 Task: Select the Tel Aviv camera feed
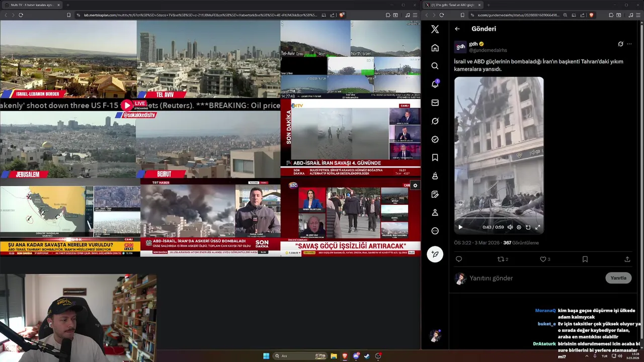(x=208, y=59)
